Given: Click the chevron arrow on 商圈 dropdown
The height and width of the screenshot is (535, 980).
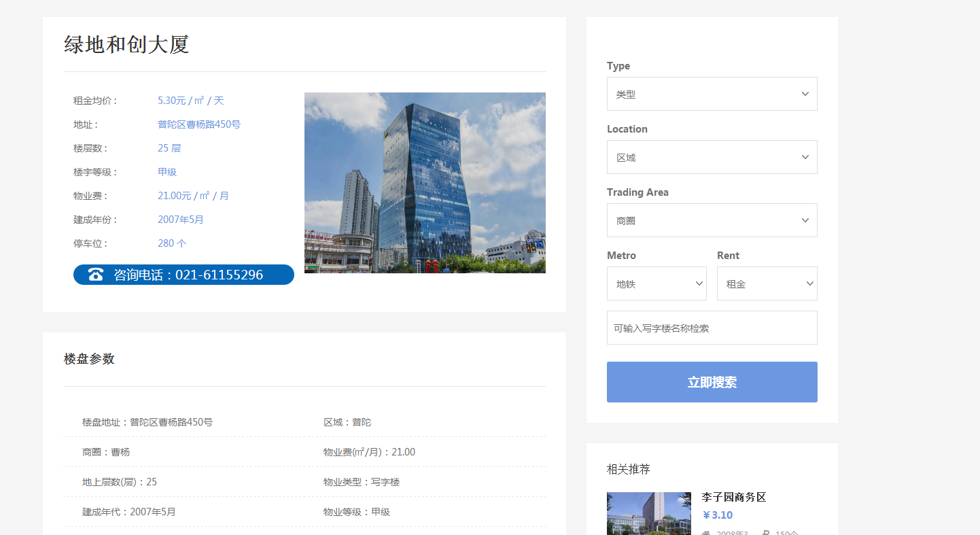Looking at the screenshot, I should pos(805,220).
